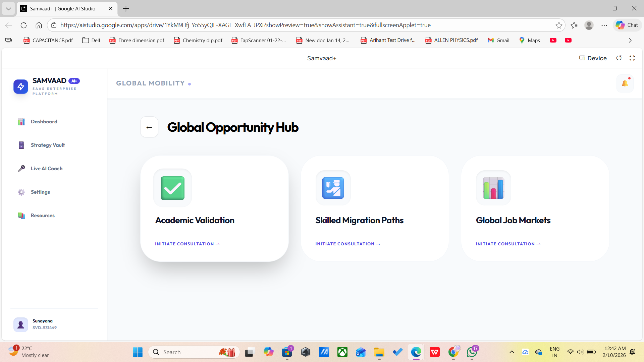Show hidden system tray icons
The image size is (644, 362).
(512, 352)
